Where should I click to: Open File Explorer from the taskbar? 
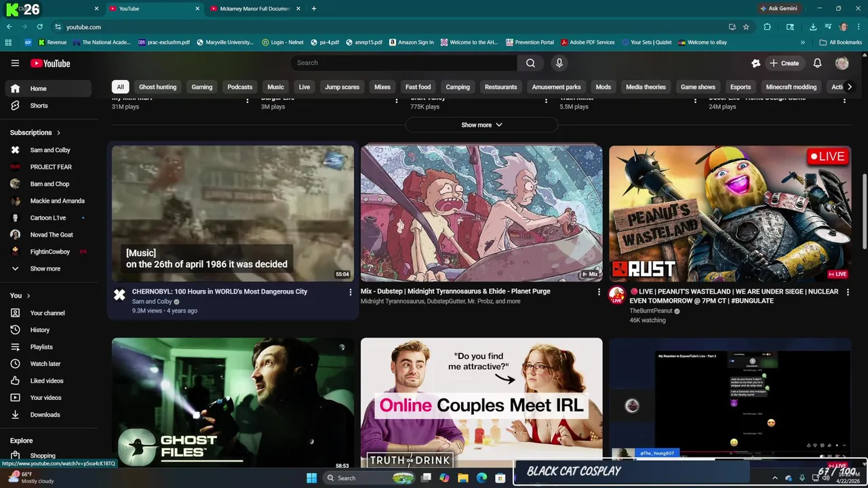[x=463, y=478]
